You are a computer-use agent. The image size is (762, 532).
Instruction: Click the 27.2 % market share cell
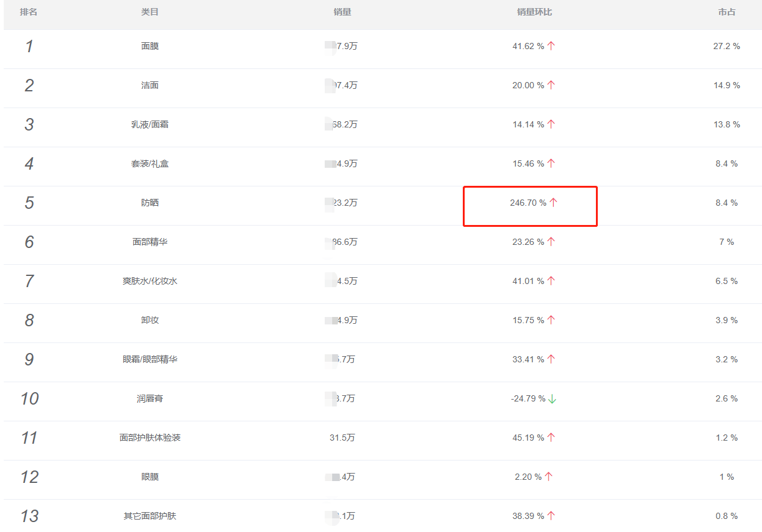point(727,46)
